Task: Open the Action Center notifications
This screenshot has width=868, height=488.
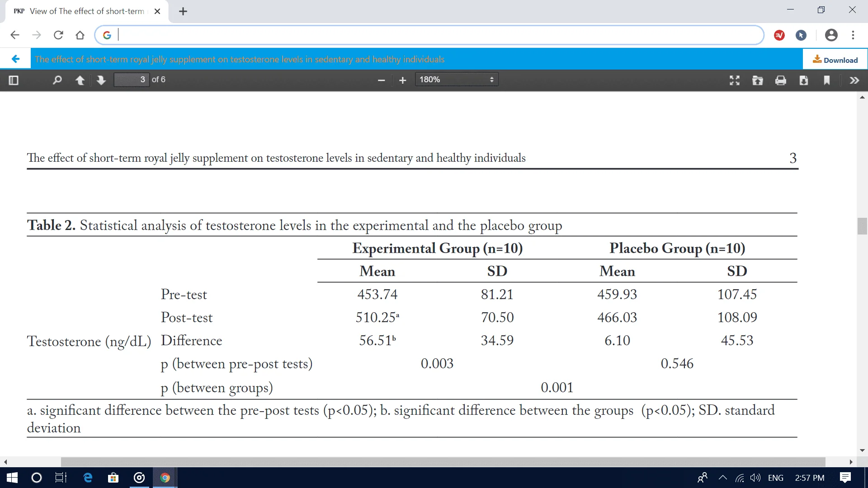Action: (845, 478)
